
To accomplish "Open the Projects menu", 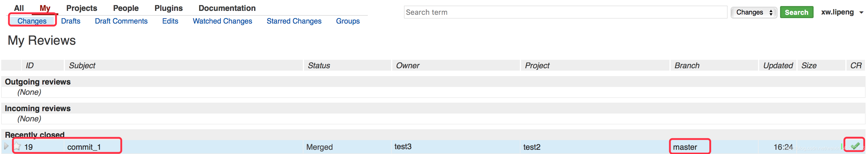I will [82, 8].
